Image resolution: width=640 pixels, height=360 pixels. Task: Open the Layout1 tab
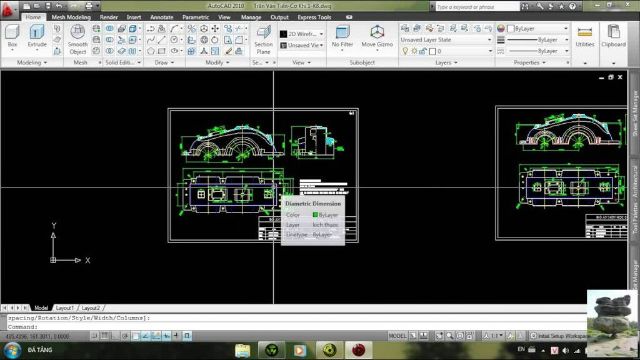pos(64,308)
